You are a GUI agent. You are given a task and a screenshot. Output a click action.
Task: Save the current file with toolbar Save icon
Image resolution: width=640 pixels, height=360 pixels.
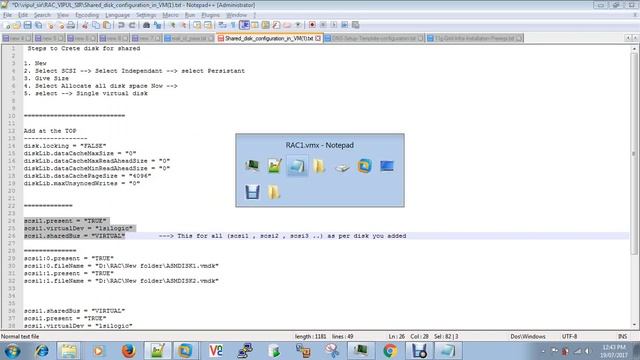click(x=27, y=25)
